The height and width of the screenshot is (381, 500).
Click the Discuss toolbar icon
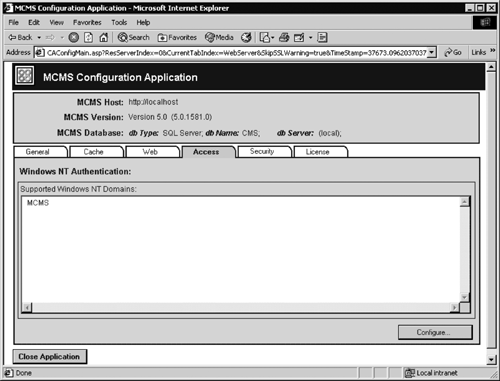(322, 37)
